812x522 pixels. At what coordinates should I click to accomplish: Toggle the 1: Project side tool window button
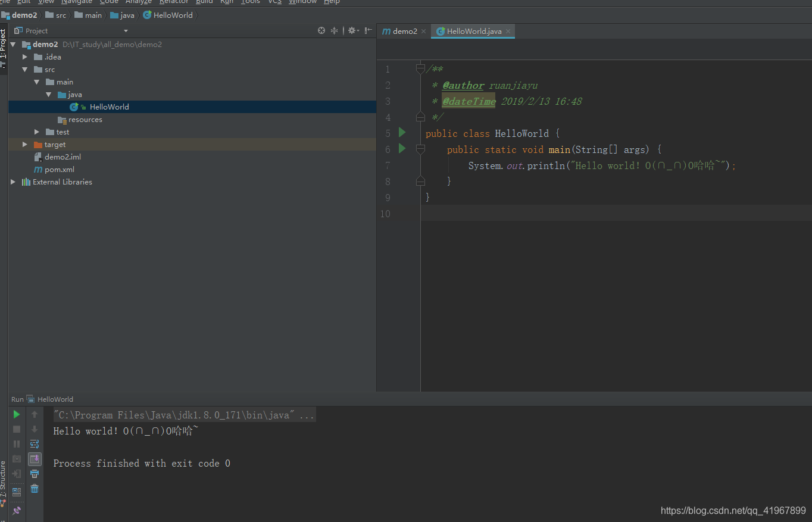pos(4,48)
